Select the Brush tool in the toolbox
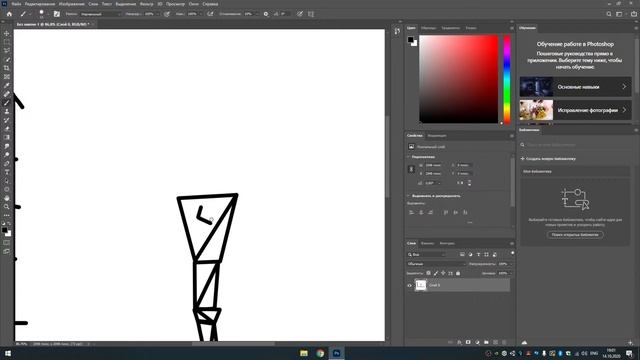The height and width of the screenshot is (360, 640). [x=7, y=103]
